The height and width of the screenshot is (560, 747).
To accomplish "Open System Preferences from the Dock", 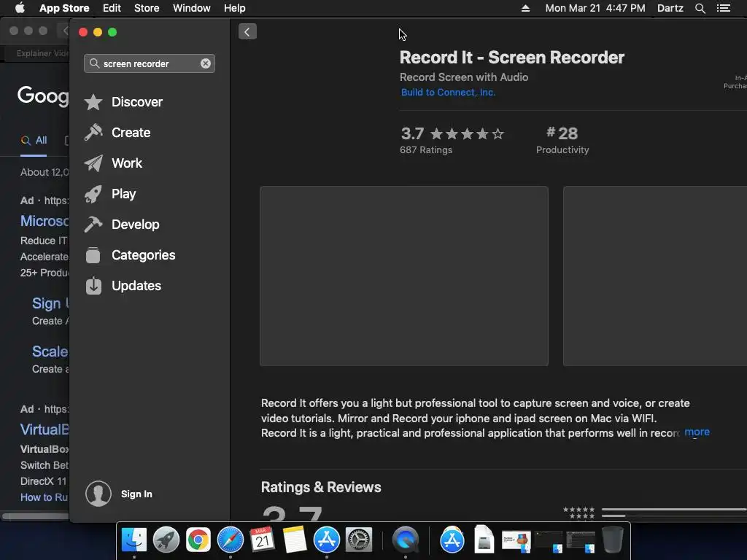I will (359, 540).
